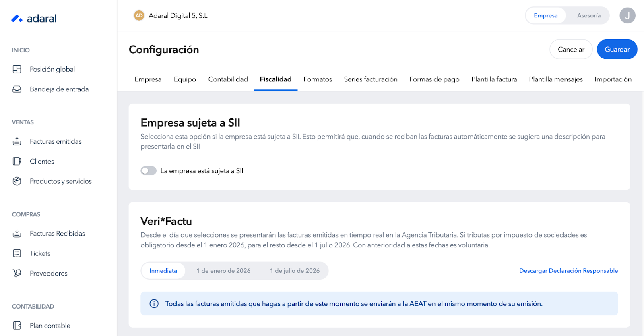Click the Cancelar button
Screen dimensions: 644x336
point(571,49)
